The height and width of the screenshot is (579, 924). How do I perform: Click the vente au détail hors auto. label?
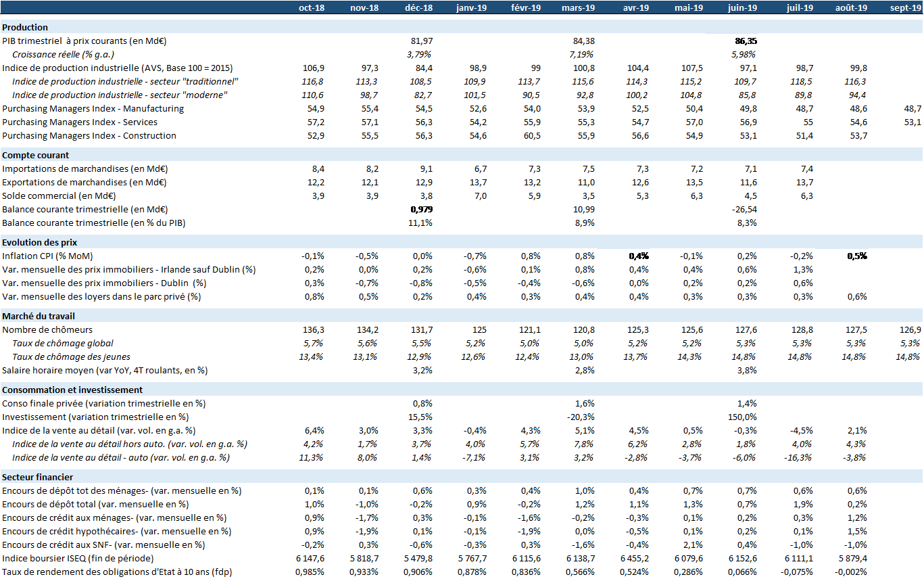coord(130,444)
